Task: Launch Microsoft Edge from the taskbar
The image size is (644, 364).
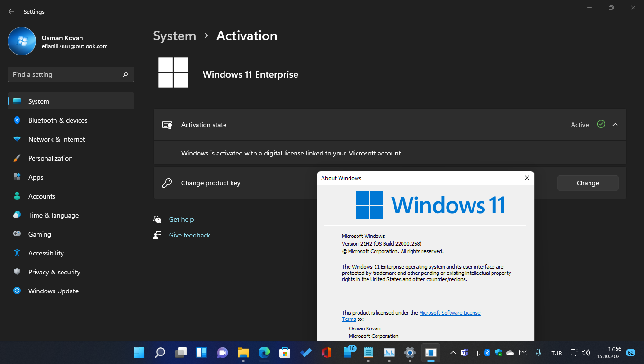Action: (264, 353)
